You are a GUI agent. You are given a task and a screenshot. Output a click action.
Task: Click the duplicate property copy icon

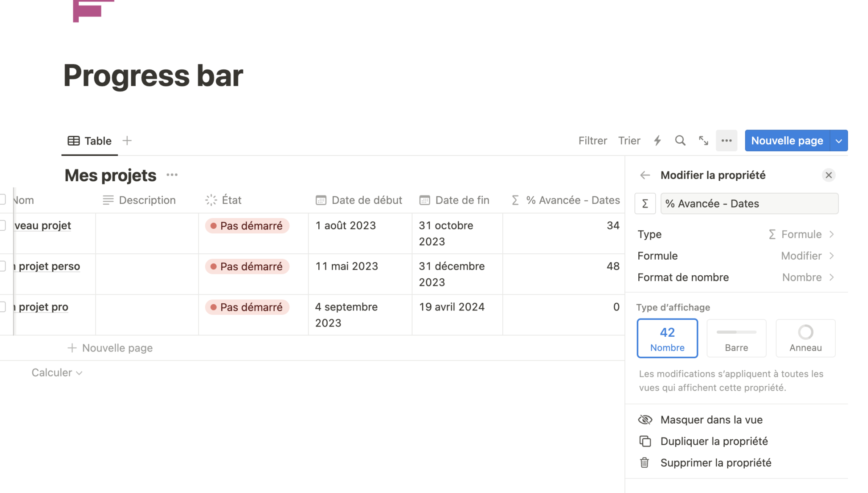pos(645,441)
